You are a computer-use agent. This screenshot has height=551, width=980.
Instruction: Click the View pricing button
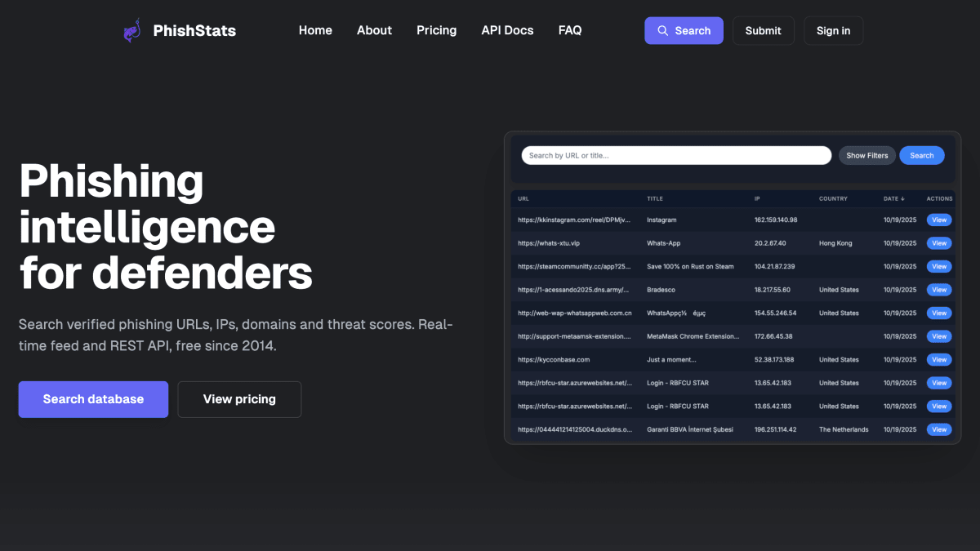239,399
